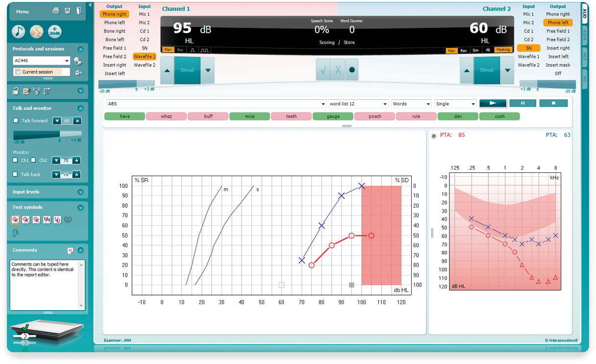Expand the Input levels panel
The width and height of the screenshot is (596, 364).
80,192
